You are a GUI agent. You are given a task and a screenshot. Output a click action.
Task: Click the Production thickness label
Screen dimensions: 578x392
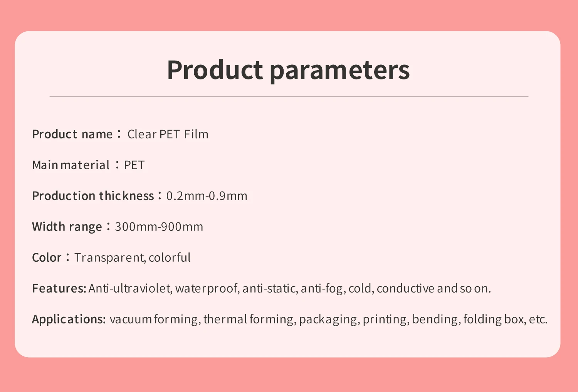click(93, 196)
